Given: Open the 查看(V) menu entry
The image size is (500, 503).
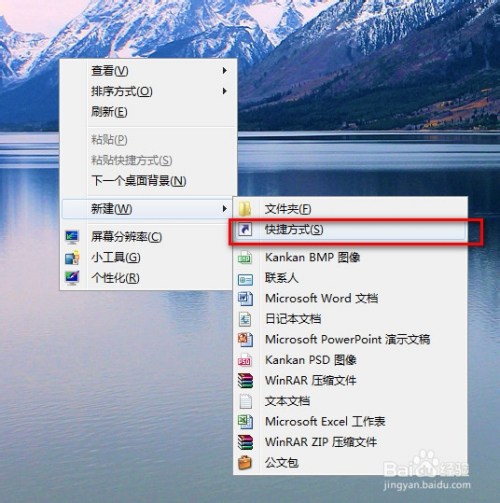Looking at the screenshot, I should point(149,71).
